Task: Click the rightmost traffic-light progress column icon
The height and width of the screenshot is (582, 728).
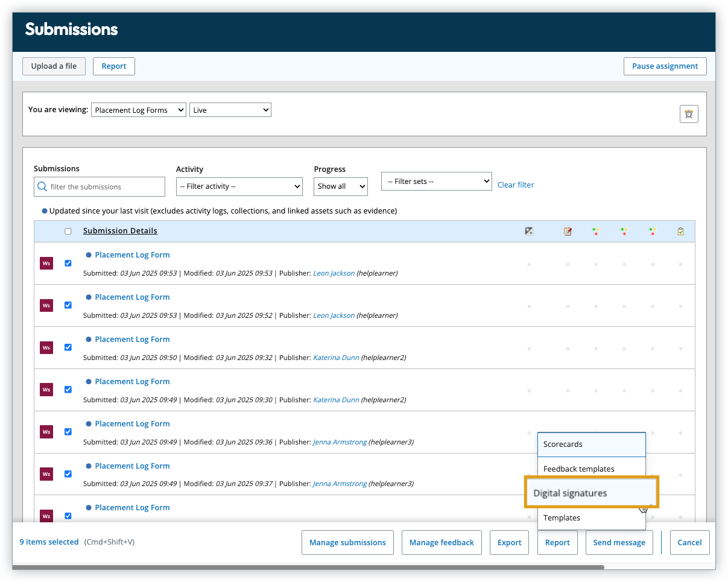Action: (x=652, y=231)
